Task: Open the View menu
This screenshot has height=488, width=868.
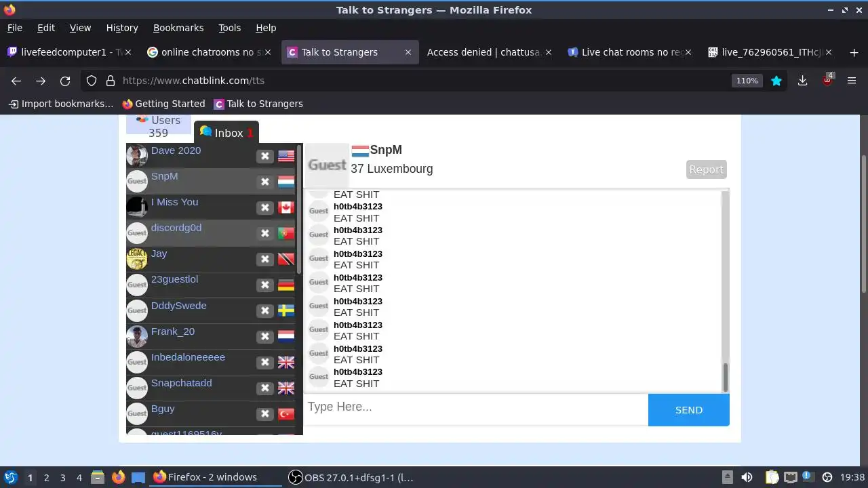Action: click(80, 28)
